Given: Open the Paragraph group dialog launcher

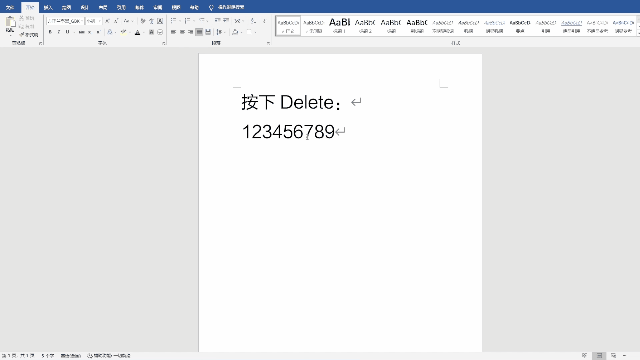Looking at the screenshot, I should point(268,43).
